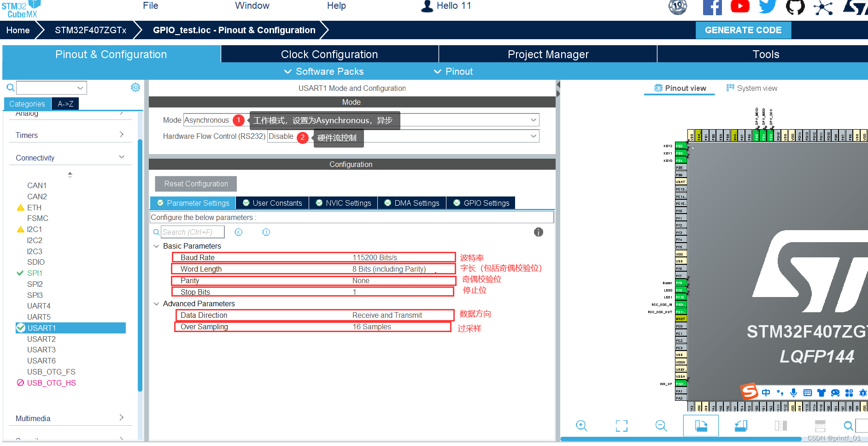Screen dimensions: 868x446
Task: Click the ST community network icon
Action: (x=823, y=7)
